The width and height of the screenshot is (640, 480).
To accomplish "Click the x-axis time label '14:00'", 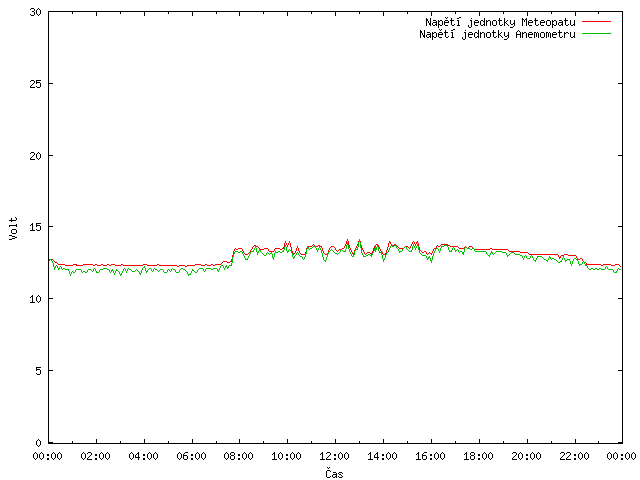I will (382, 456).
